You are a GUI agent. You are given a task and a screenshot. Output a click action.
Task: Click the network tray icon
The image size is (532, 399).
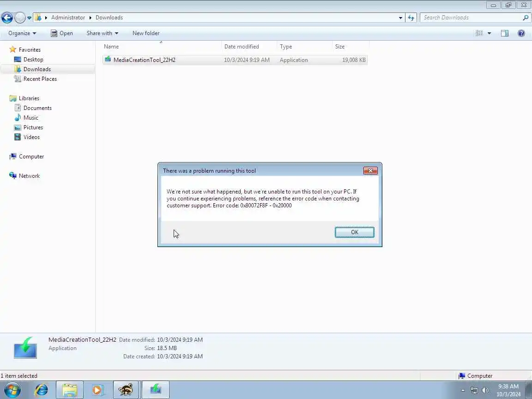click(x=474, y=390)
